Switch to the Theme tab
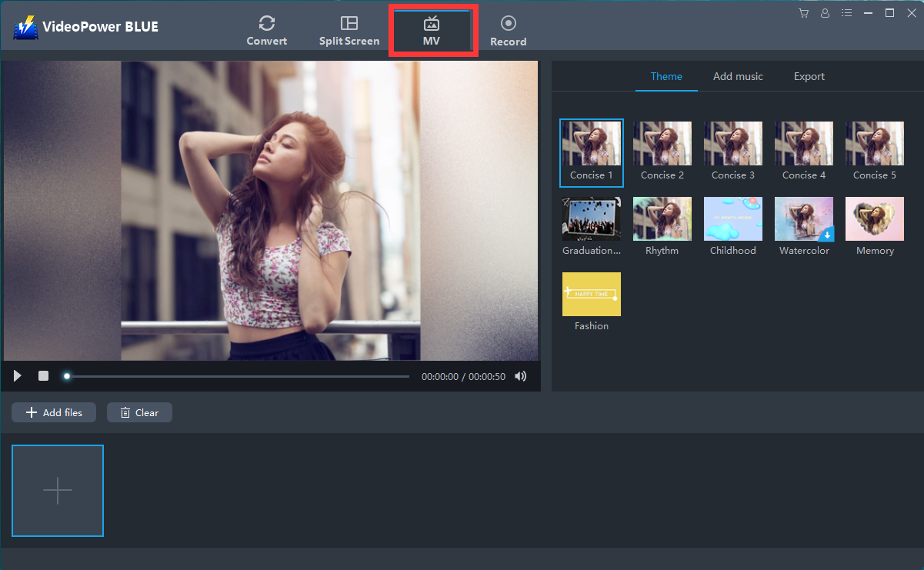924x570 pixels. tap(666, 76)
